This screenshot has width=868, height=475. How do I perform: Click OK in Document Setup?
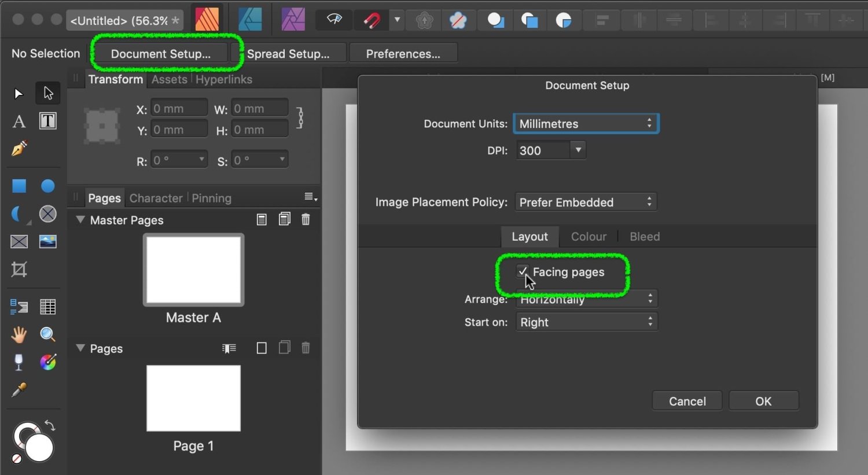(x=763, y=401)
